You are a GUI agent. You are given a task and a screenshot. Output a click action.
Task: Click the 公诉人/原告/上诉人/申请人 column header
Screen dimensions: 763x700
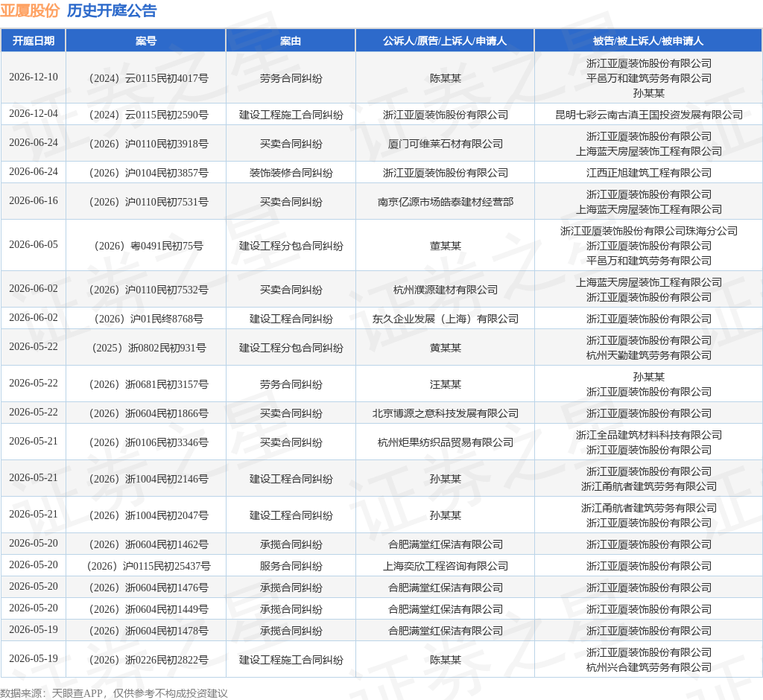coord(445,41)
